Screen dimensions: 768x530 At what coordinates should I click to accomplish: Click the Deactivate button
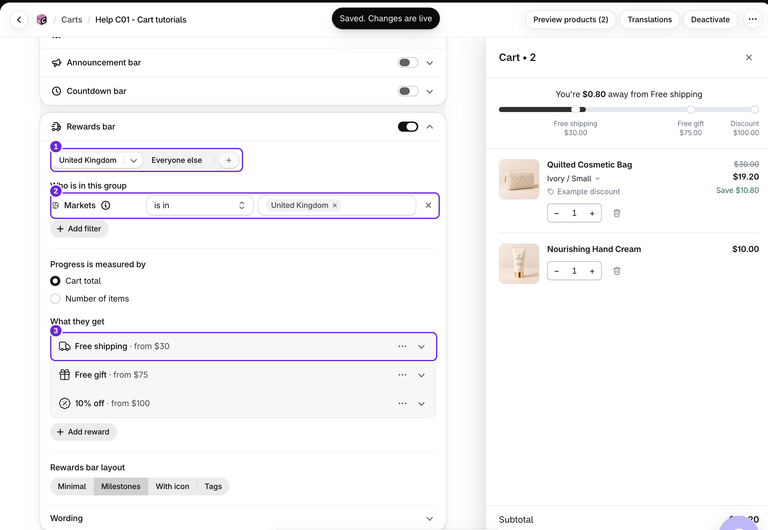coord(710,20)
